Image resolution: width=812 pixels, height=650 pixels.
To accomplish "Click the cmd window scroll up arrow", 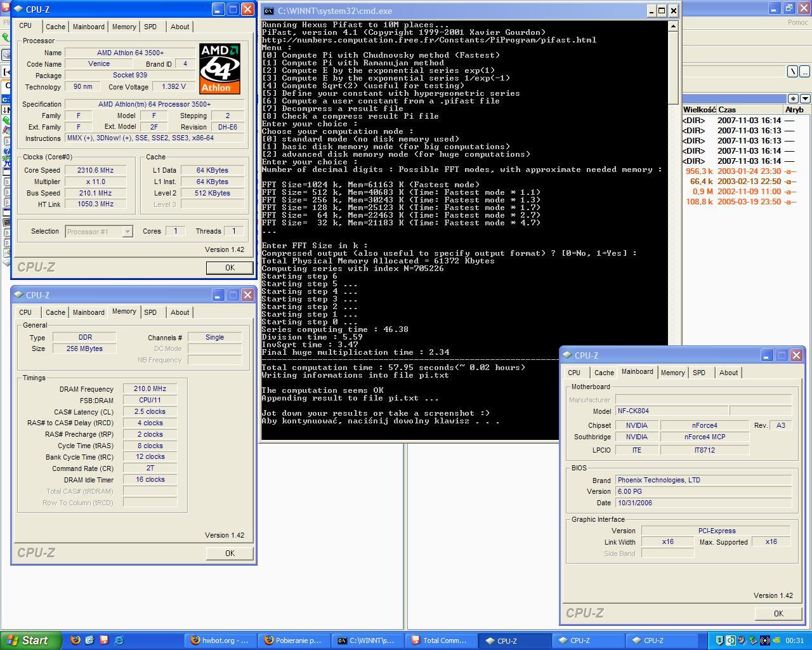I will tap(673, 26).
